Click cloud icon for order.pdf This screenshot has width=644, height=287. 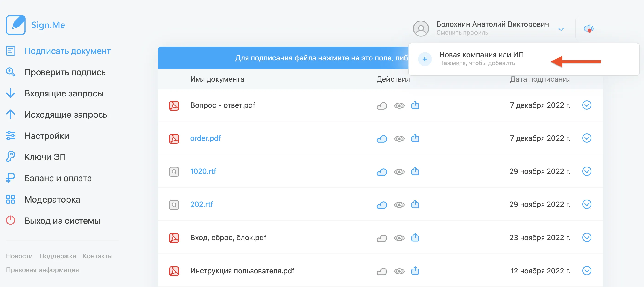[x=382, y=138]
